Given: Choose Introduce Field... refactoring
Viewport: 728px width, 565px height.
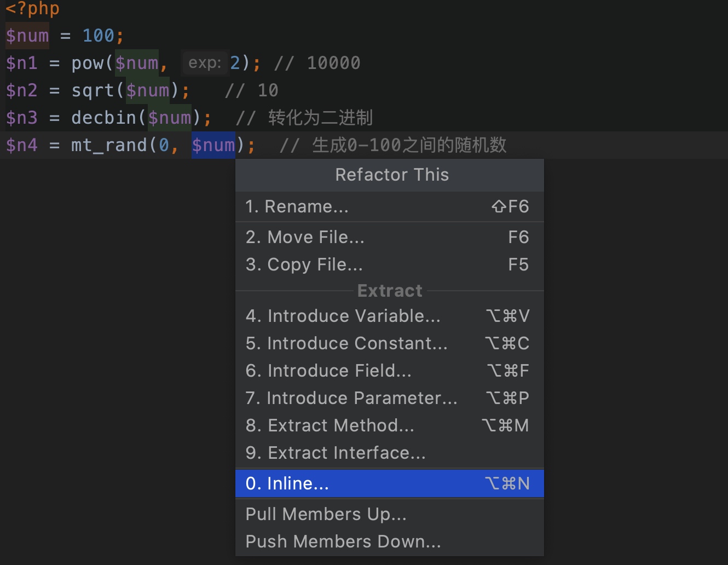Looking at the screenshot, I should 390,371.
